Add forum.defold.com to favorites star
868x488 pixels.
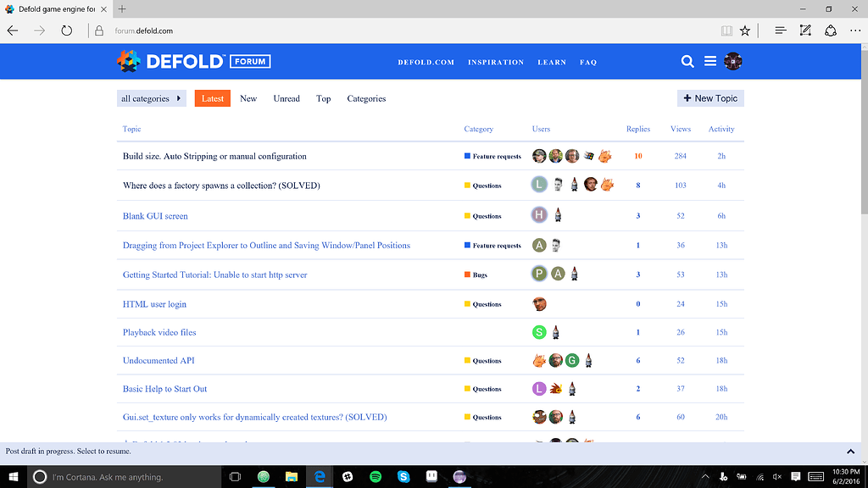tap(745, 30)
